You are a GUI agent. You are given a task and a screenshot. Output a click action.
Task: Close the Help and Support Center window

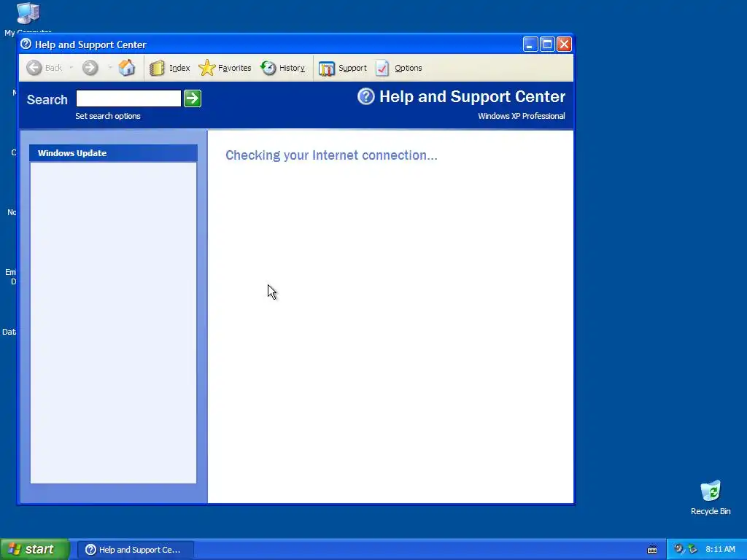564,44
